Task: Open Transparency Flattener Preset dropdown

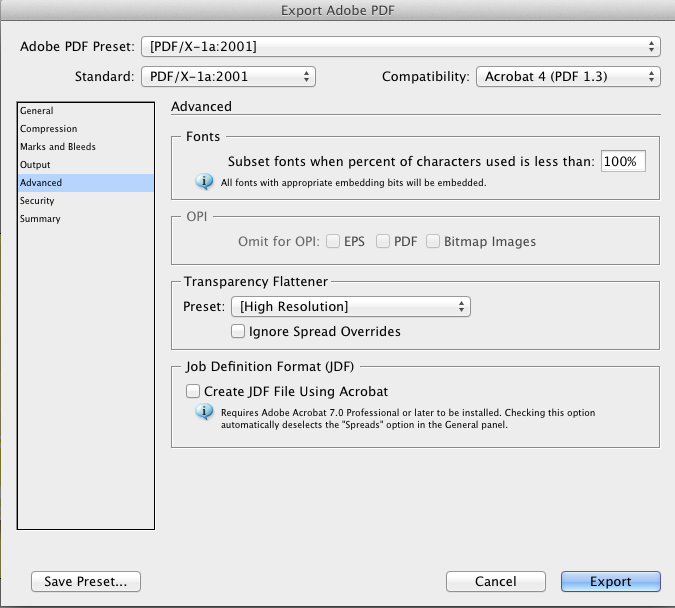Action: click(351, 307)
